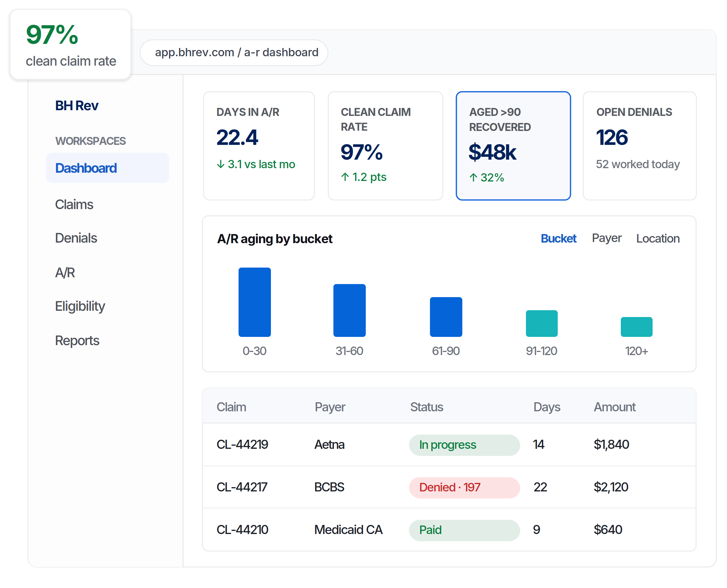Open the Dashboard workspace in sidebar
Screen dimensions: 727x588
tap(107, 168)
